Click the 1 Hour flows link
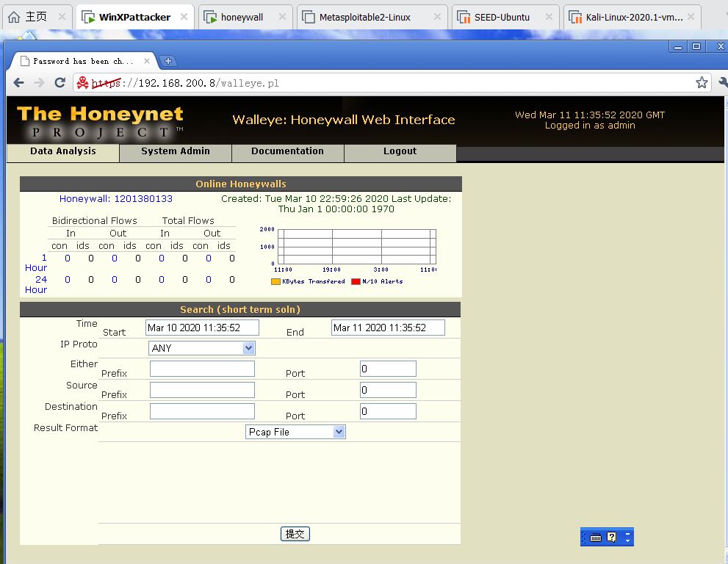The width and height of the screenshot is (728, 564). tap(36, 263)
